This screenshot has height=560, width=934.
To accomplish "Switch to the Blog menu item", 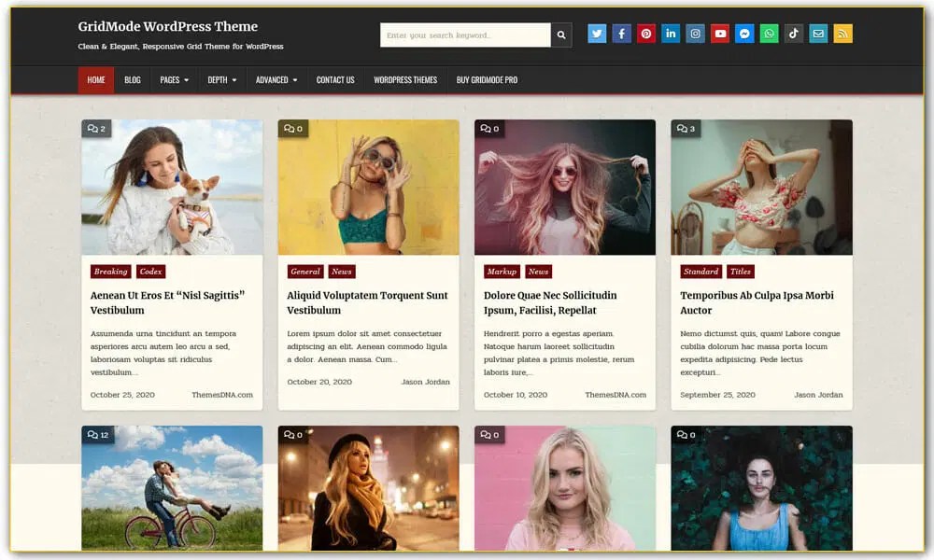I will pyautogui.click(x=132, y=79).
